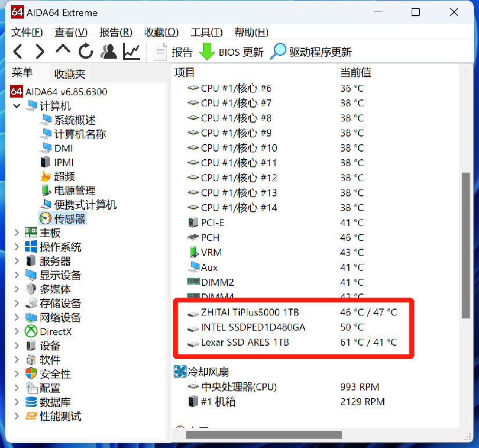Open the 帮助(H) menu
The height and width of the screenshot is (448, 479).
pyautogui.click(x=251, y=33)
